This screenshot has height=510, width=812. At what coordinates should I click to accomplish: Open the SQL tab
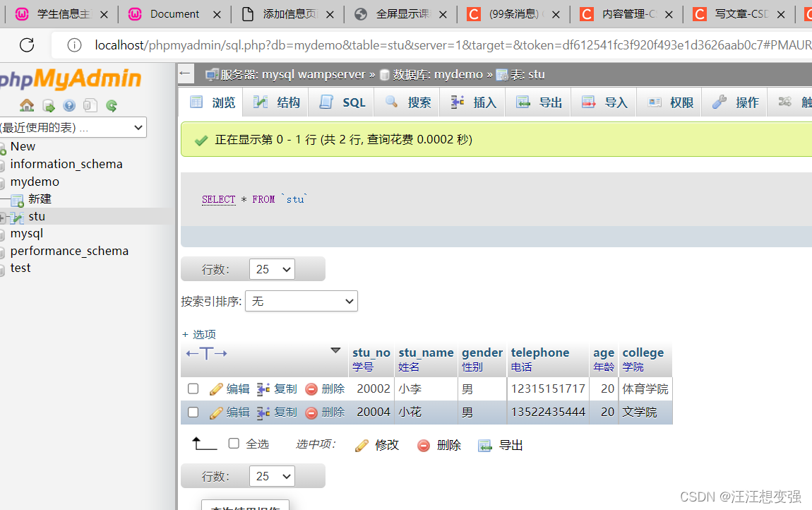click(x=342, y=102)
